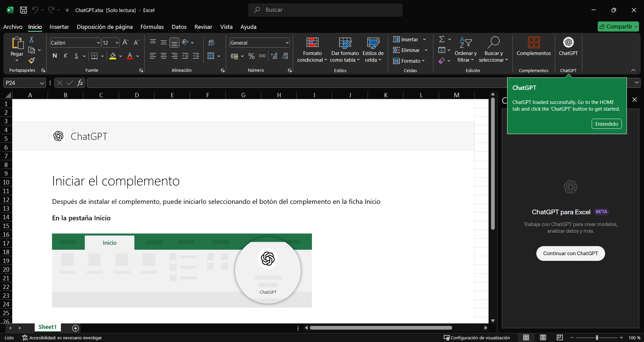Switch to the Insertar tab
Image resolution: width=644 pixels, height=342 pixels.
[59, 27]
